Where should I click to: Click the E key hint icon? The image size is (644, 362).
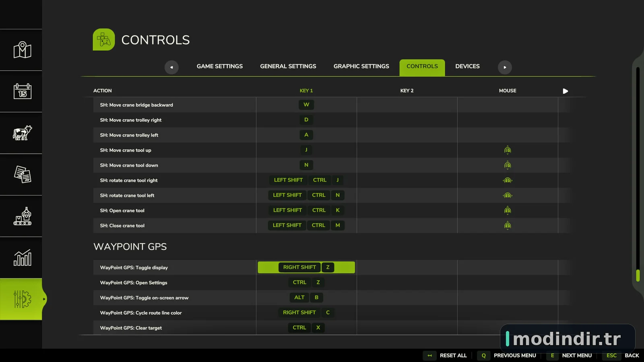click(553, 356)
